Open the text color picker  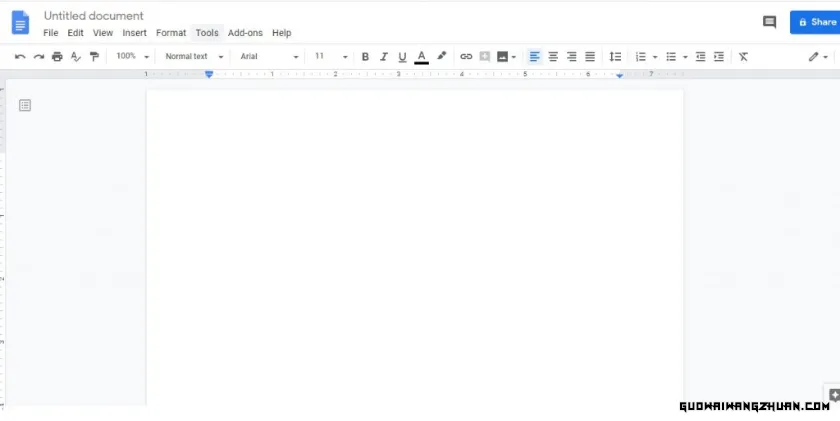point(422,57)
